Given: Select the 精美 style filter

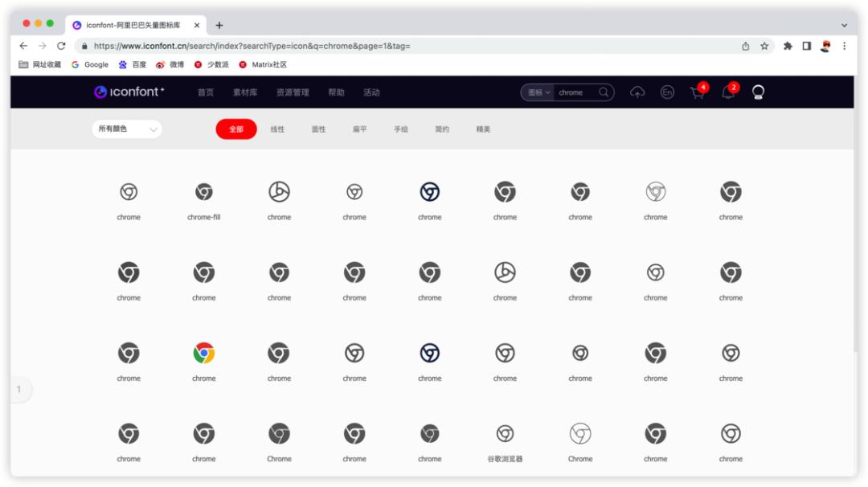Looking at the screenshot, I should click(483, 129).
